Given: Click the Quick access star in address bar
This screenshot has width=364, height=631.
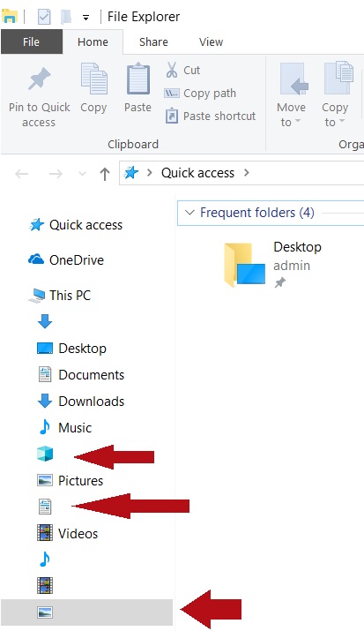Looking at the screenshot, I should click(131, 173).
